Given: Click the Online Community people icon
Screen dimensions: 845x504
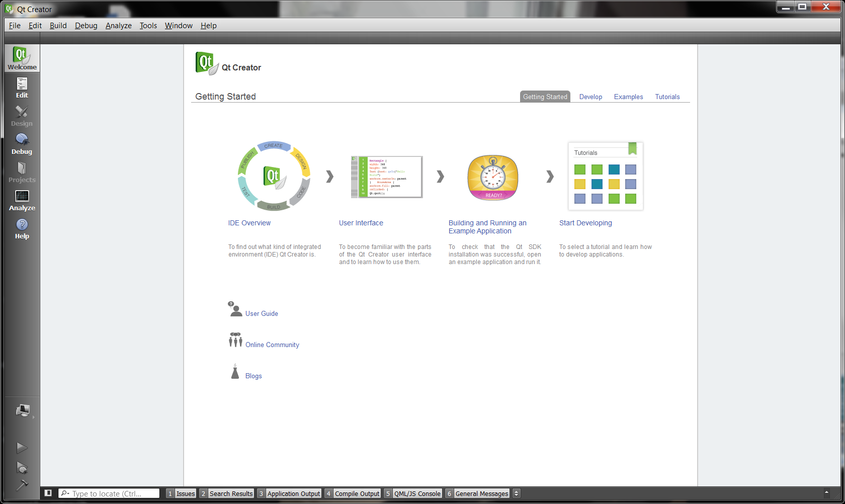Looking at the screenshot, I should [235, 340].
